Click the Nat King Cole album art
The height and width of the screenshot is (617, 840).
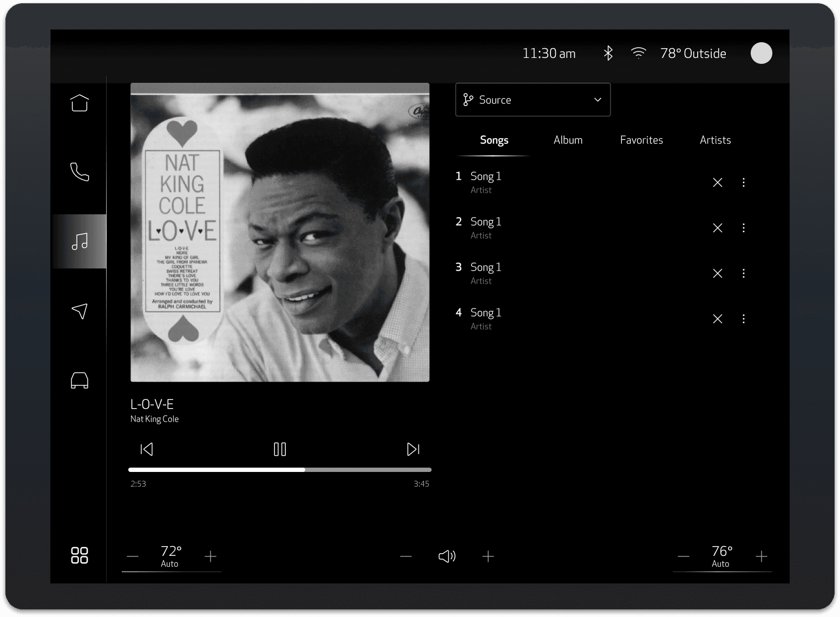pos(280,232)
